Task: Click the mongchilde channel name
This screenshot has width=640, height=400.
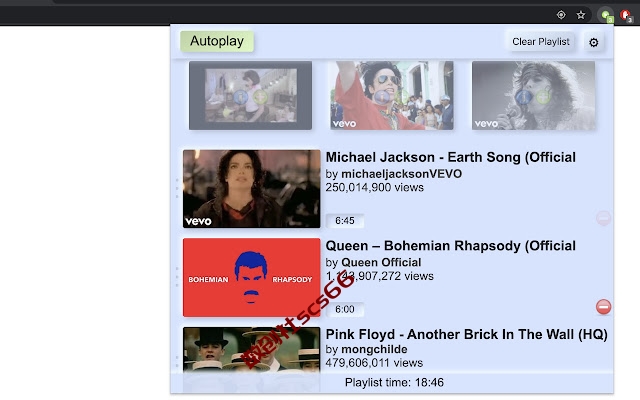Action: click(x=374, y=349)
